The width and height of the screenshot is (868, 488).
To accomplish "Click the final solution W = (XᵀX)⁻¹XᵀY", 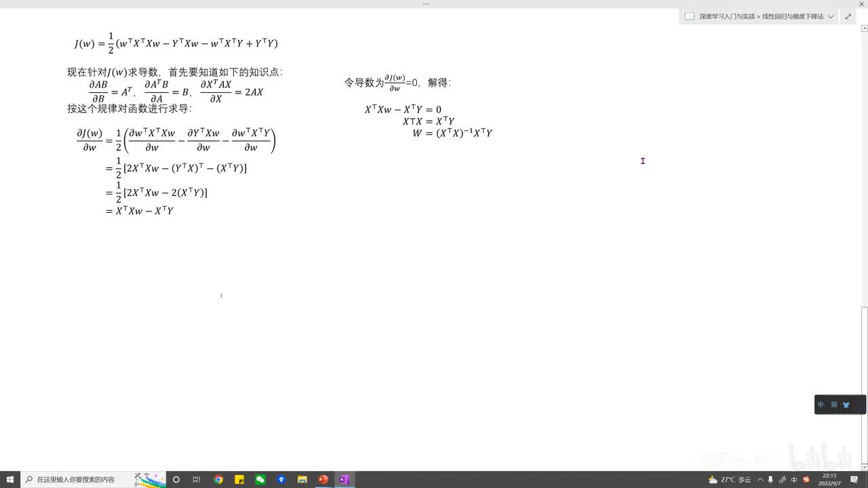I will coord(452,133).
